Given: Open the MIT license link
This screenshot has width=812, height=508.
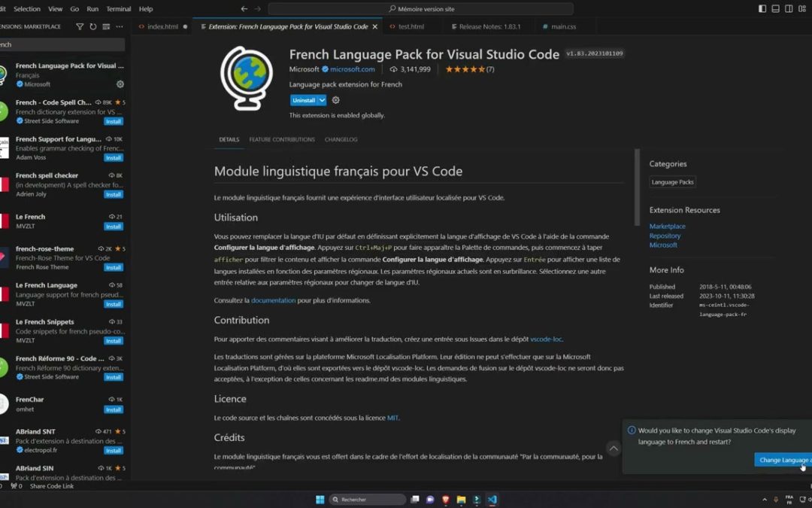Looking at the screenshot, I should tap(392, 418).
